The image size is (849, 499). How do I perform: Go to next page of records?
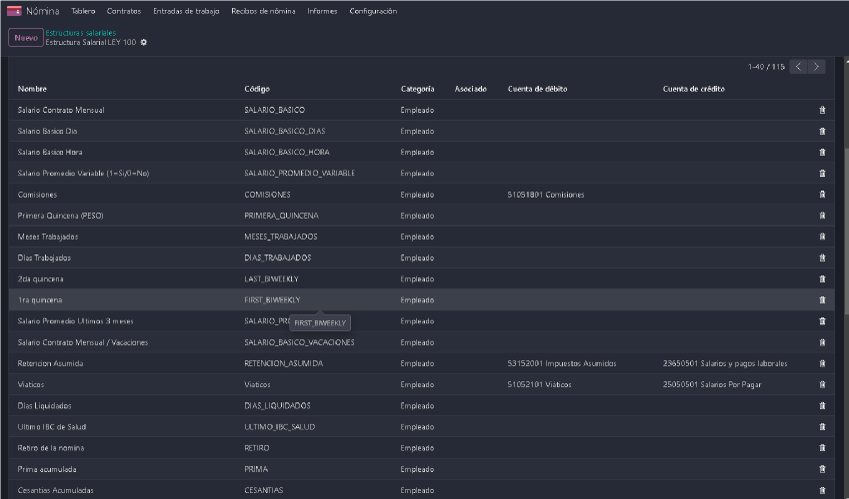click(x=817, y=67)
